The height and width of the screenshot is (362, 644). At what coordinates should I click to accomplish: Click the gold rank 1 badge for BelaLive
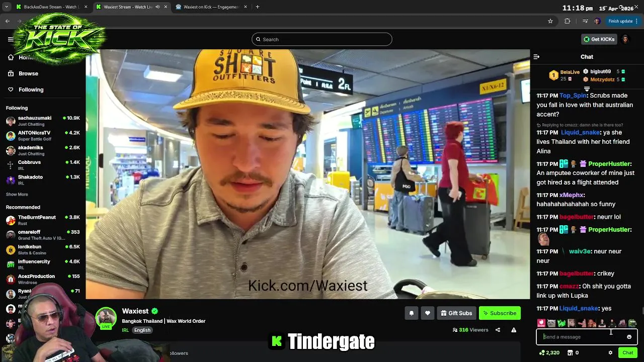(x=553, y=75)
